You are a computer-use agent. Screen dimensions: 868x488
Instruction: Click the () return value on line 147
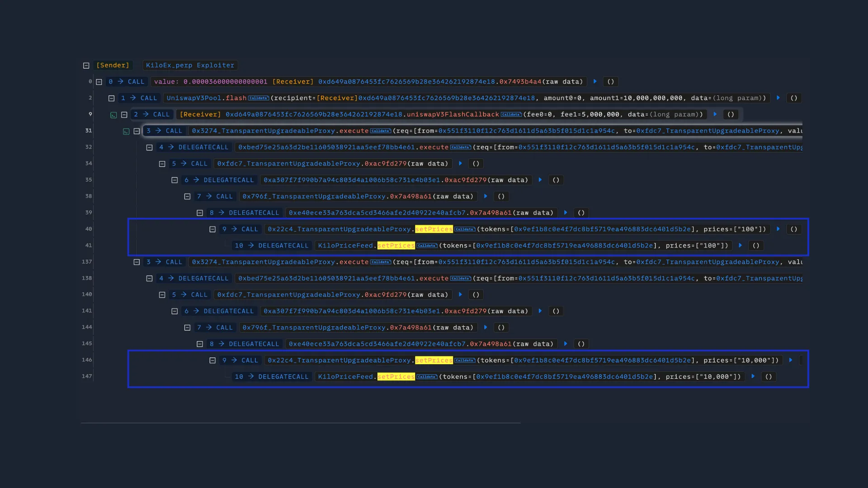(x=769, y=376)
